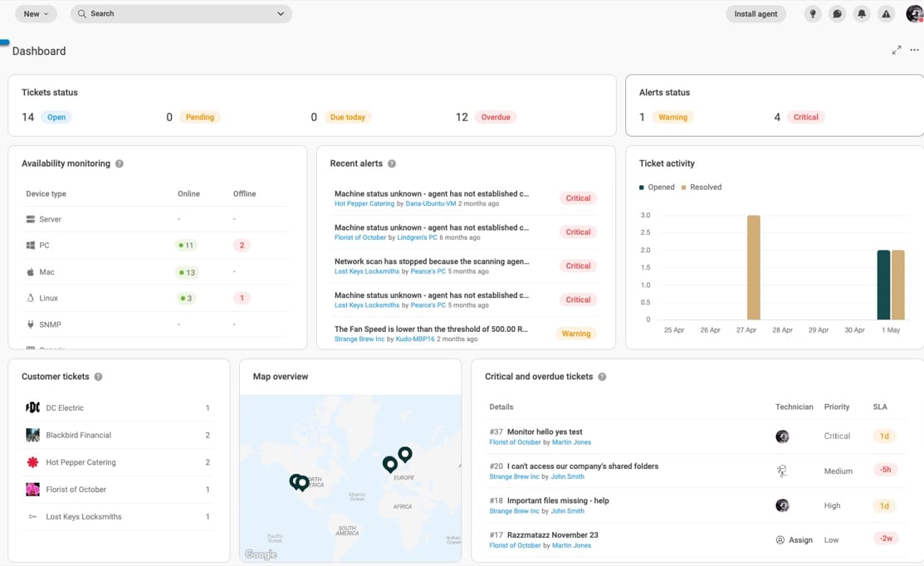Screen dimensions: 924x566
Task: Show Warning alerts from Alerts status
Action: click(x=673, y=117)
